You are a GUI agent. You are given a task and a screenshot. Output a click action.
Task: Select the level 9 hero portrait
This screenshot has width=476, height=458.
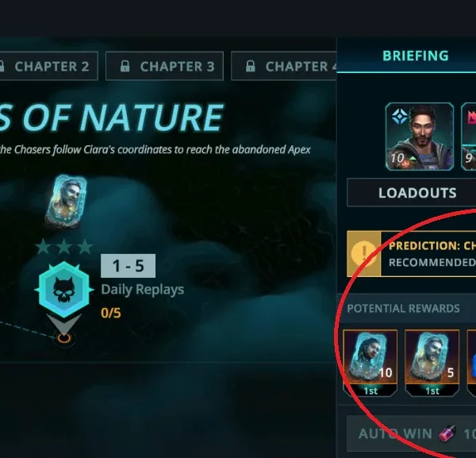[x=468, y=137]
